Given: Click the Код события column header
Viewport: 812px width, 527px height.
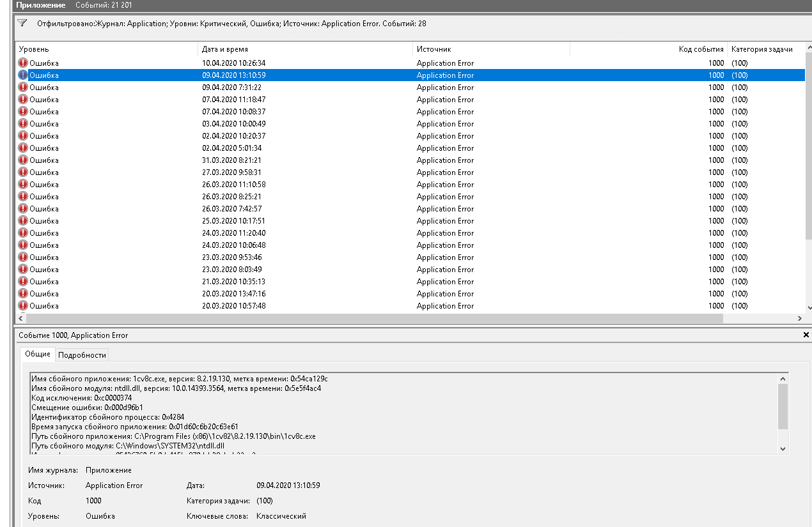Looking at the screenshot, I should point(701,49).
